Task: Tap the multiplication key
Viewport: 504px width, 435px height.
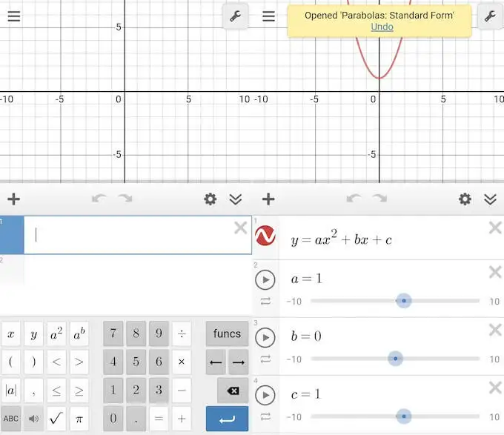Action: [x=182, y=362]
